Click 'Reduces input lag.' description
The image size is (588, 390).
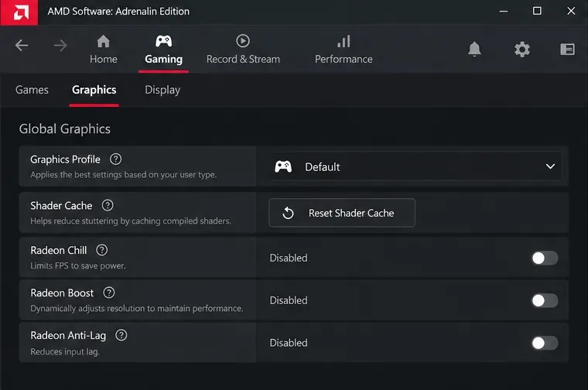pos(65,352)
